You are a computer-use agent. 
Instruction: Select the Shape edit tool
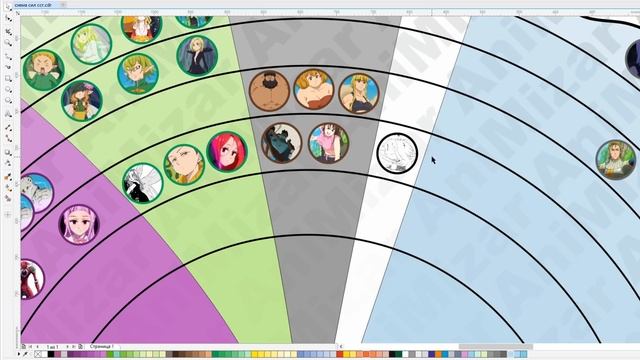(8, 18)
